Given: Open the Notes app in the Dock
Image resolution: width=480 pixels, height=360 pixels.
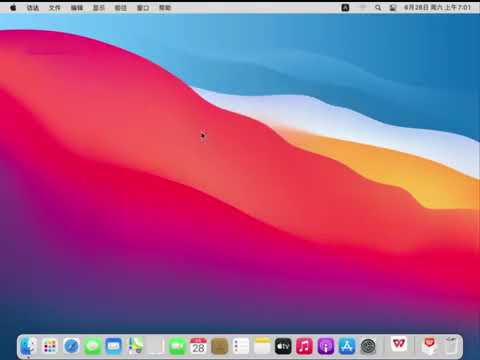Looking at the screenshot, I should [262, 346].
